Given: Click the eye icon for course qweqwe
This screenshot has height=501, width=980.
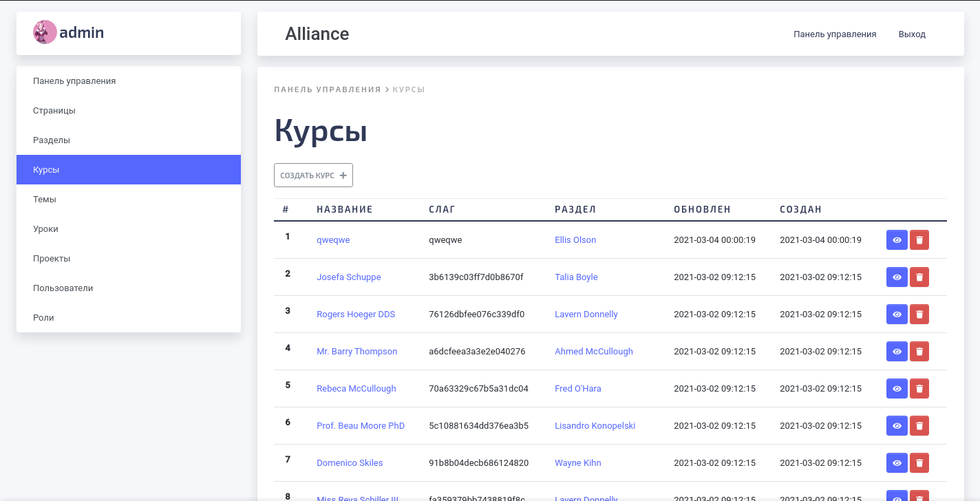Looking at the screenshot, I should point(897,240).
